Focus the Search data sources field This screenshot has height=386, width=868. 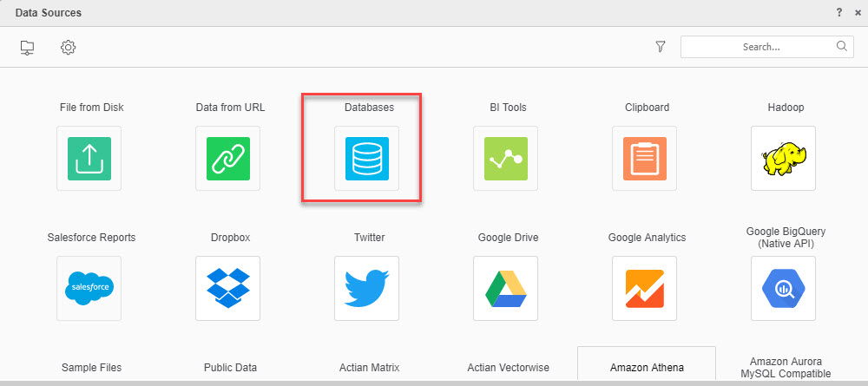pos(767,47)
